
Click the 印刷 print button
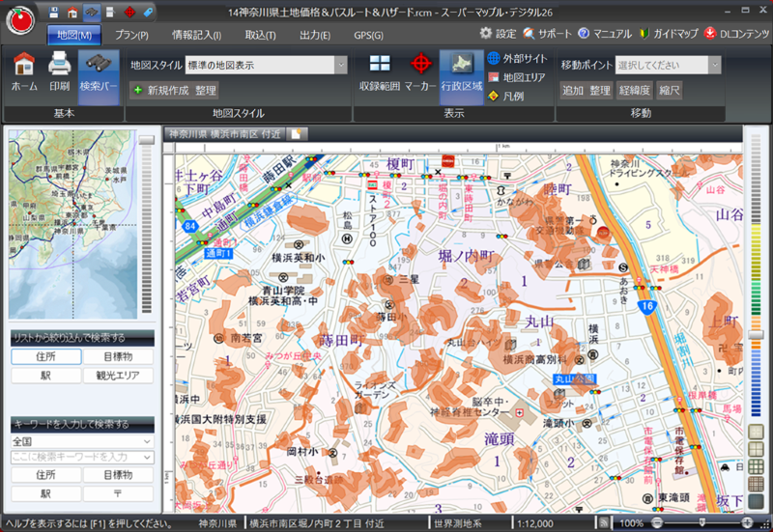[60, 71]
